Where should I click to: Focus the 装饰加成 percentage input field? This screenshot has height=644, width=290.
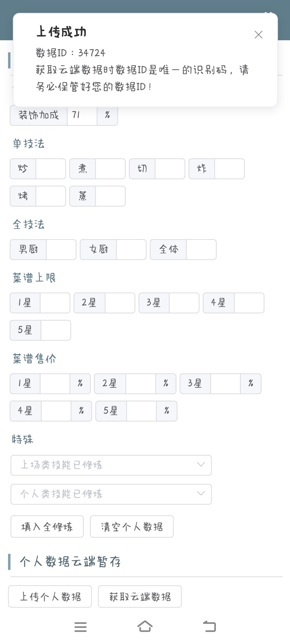82,115
